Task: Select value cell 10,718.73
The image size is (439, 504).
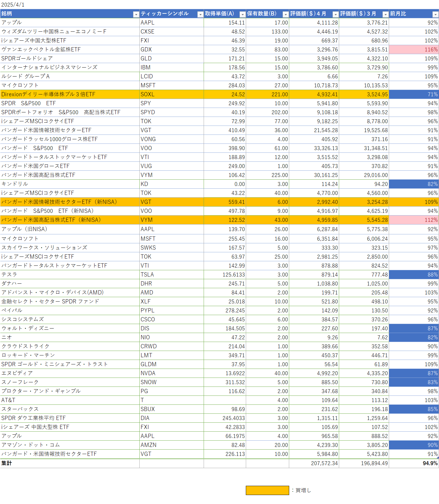Action: pos(314,85)
